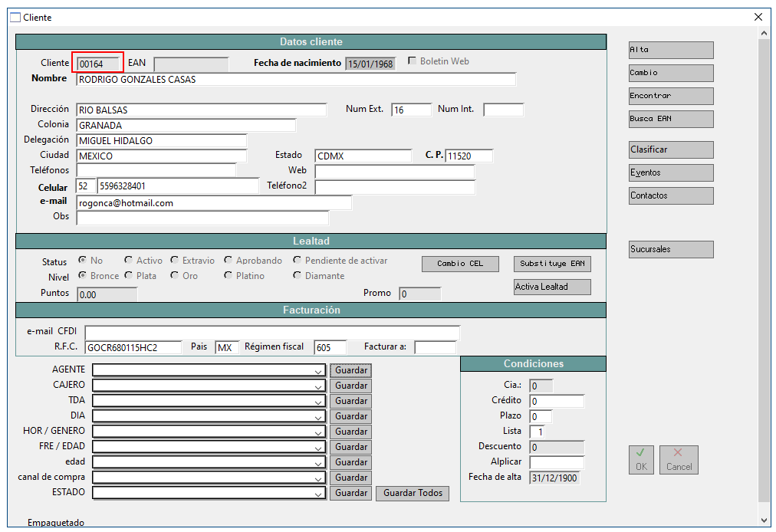The image size is (776, 532).
Task: Click the Encontrar button
Action: point(671,96)
